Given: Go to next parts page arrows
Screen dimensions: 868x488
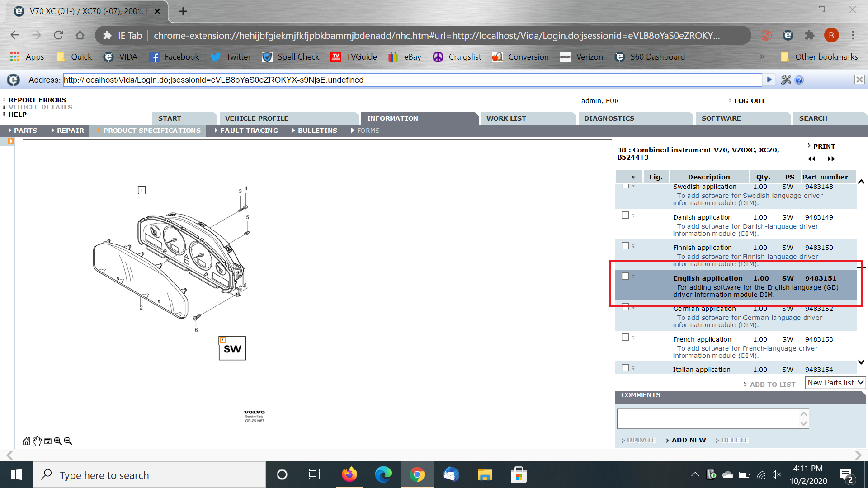Looking at the screenshot, I should (x=831, y=159).
